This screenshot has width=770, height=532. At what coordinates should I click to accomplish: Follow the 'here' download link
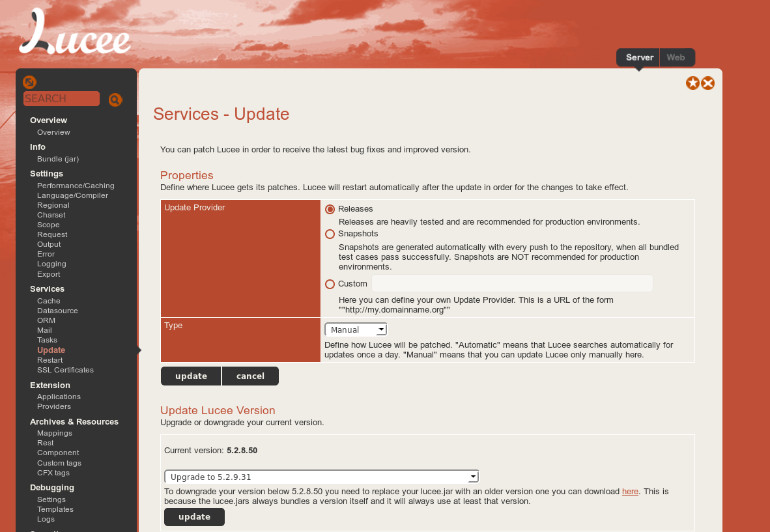[x=630, y=491]
